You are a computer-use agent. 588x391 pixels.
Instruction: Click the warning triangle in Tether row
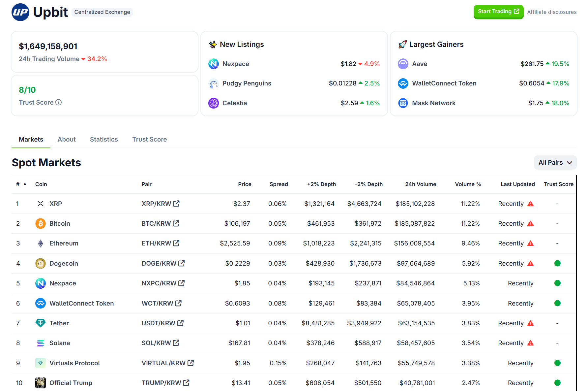tap(530, 323)
